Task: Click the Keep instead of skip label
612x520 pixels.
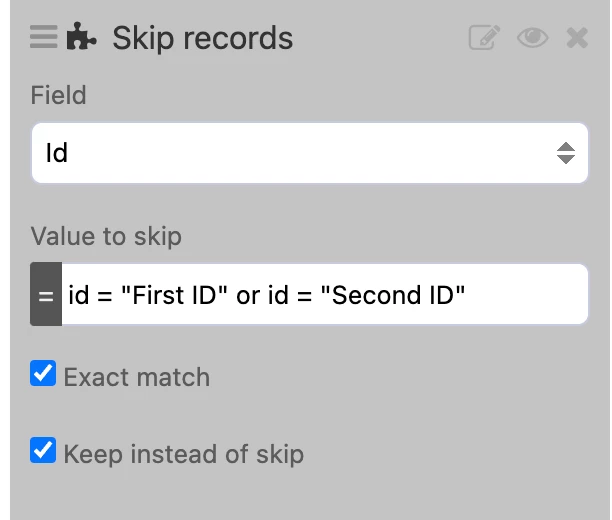Action: click(x=183, y=453)
